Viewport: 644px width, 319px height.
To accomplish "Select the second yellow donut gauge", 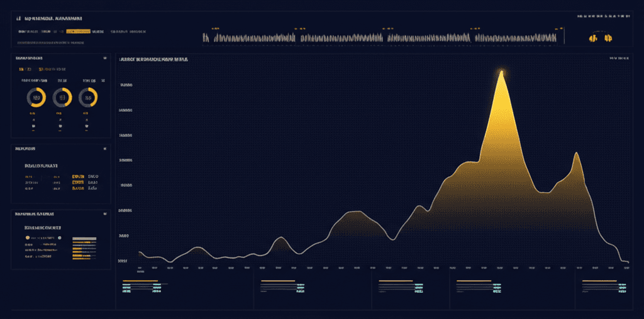I will pyautogui.click(x=62, y=97).
